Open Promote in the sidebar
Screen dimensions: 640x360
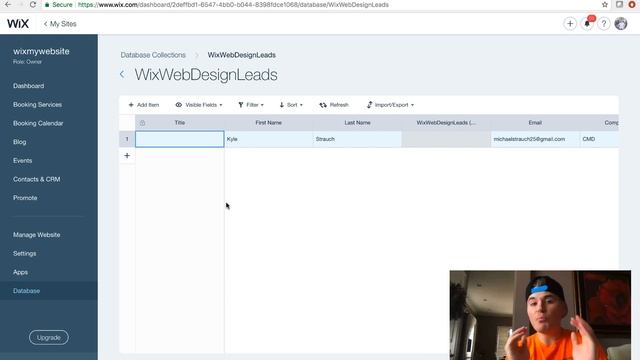tap(25, 198)
